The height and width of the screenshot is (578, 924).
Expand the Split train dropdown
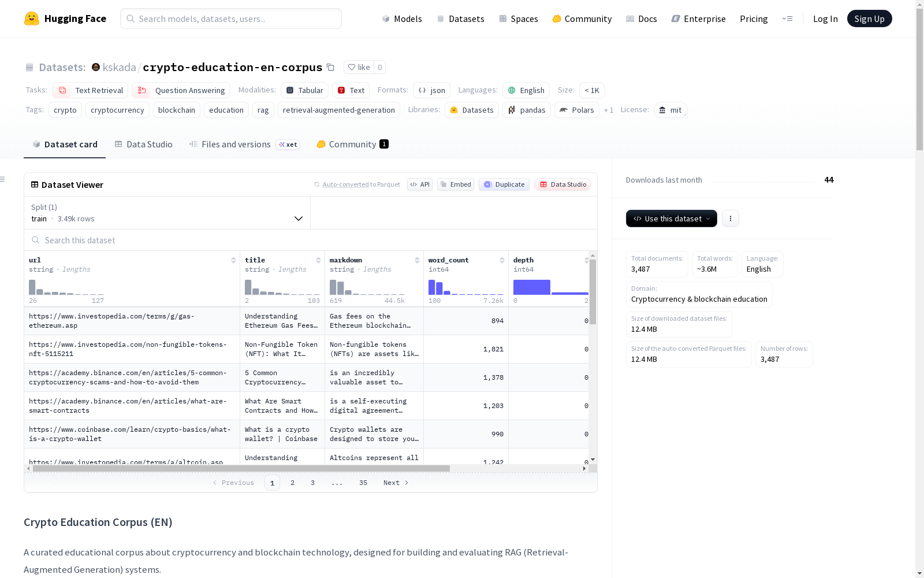click(167, 213)
